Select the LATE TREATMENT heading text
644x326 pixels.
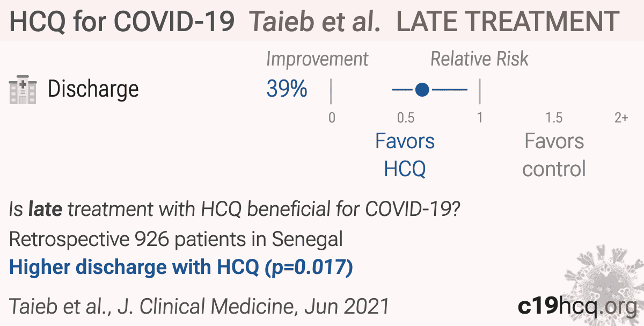[508, 21]
